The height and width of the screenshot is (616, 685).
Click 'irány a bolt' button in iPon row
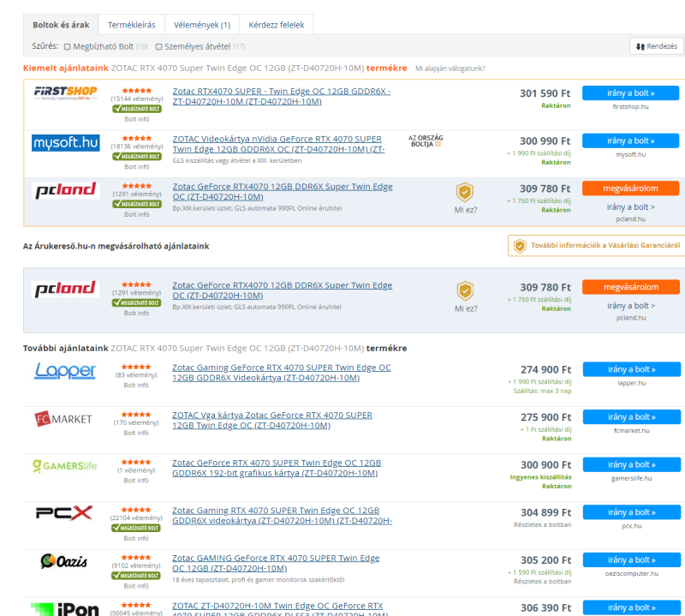[632, 607]
